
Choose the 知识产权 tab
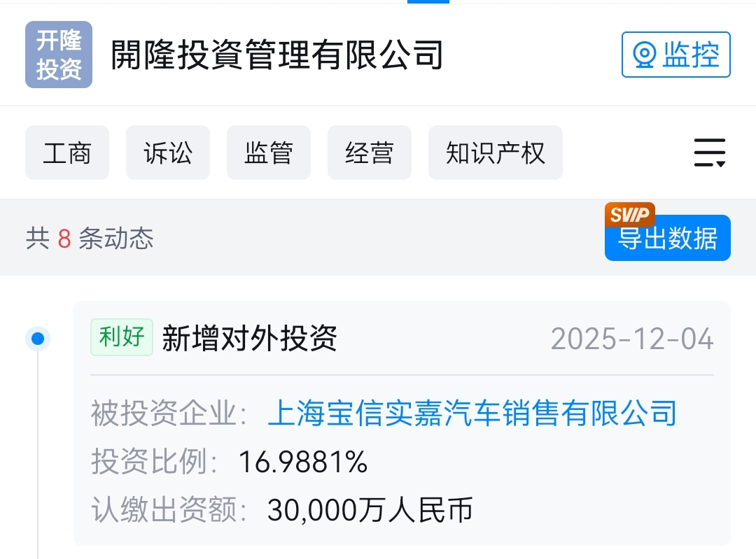pos(496,153)
